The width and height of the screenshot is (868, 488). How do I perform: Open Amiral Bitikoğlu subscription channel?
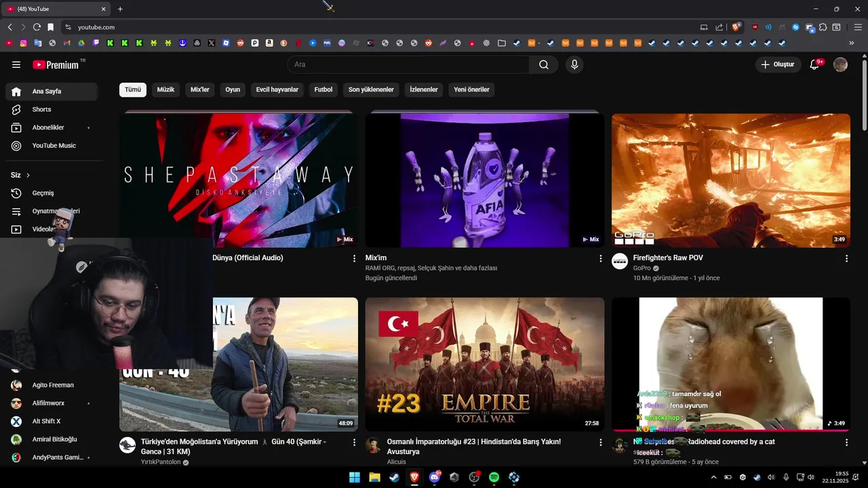click(x=52, y=439)
